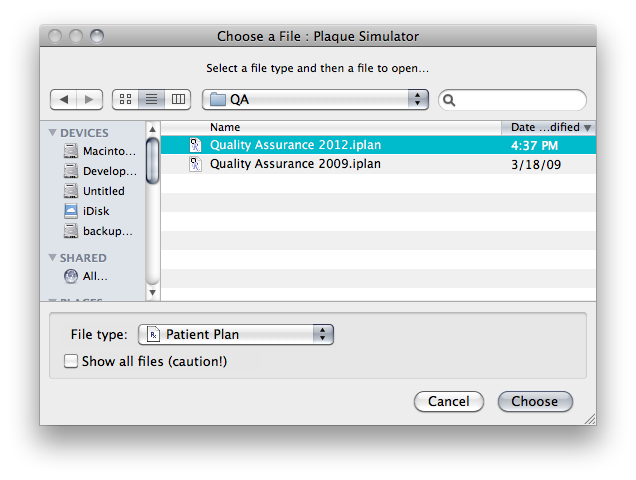Screen dimensions: 636x480
Task: Click the Cancel button
Action: pyautogui.click(x=449, y=401)
